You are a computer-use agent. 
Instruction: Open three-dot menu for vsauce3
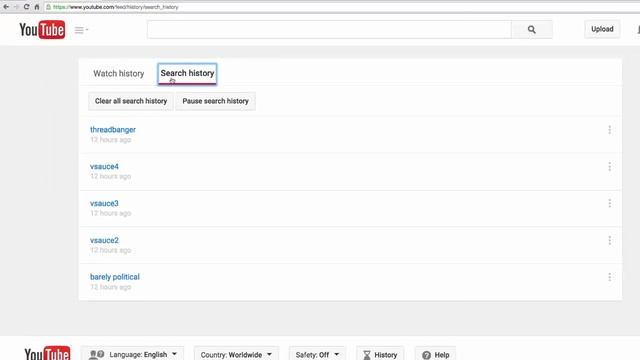click(609, 203)
